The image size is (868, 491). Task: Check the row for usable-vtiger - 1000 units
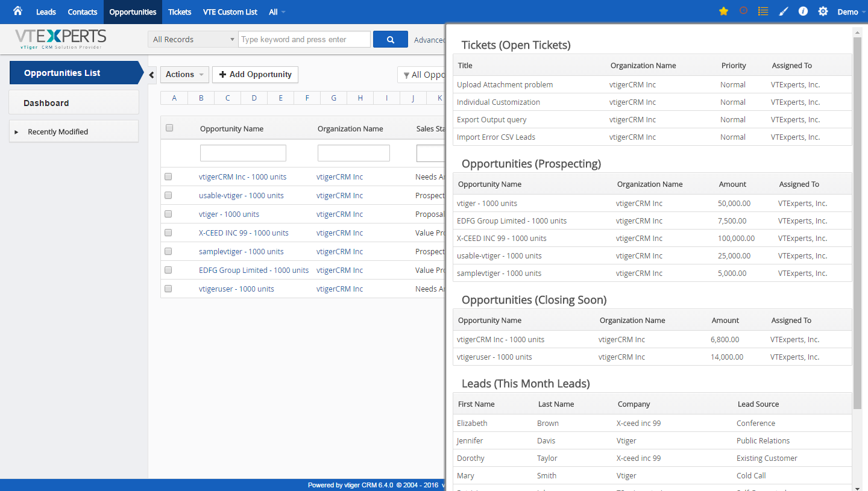point(168,195)
